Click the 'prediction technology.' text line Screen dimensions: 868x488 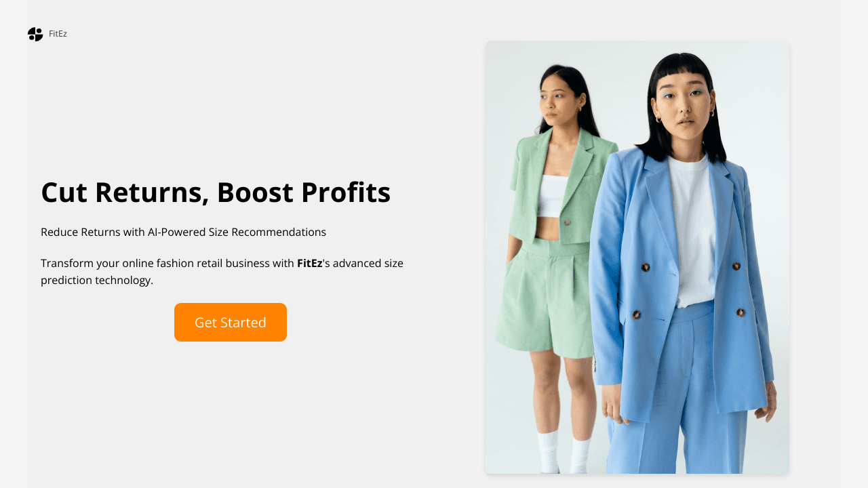click(97, 280)
